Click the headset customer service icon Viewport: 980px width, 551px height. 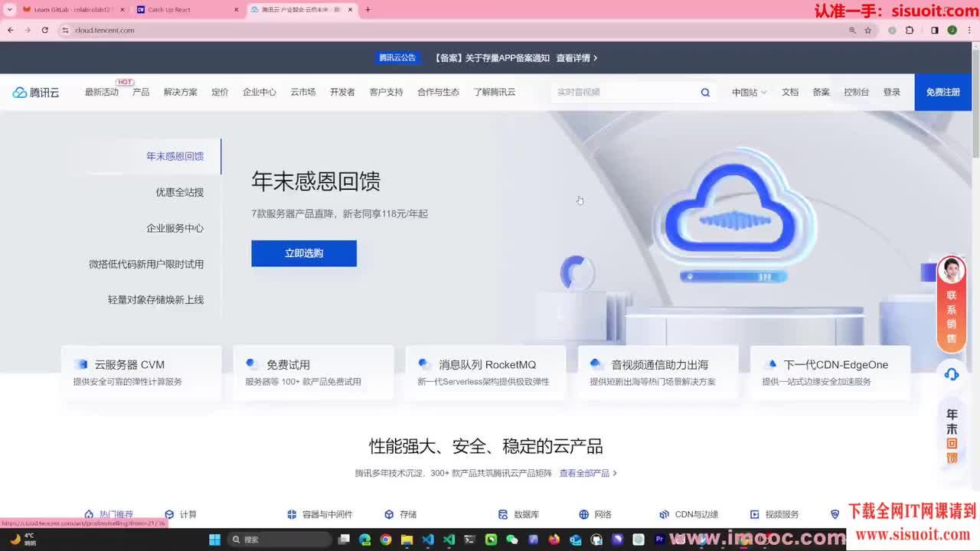pos(952,374)
